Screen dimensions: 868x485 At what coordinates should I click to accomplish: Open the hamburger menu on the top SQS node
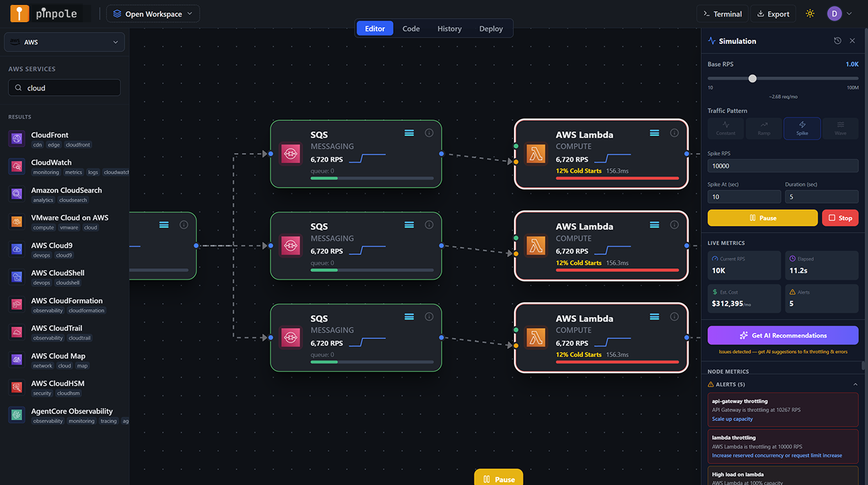[x=409, y=133]
